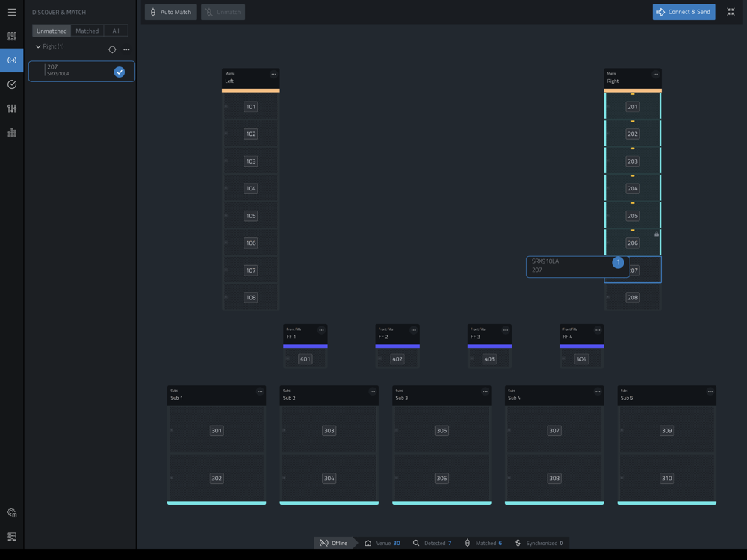Click the Matched 6 status entry
The image size is (747, 560).
point(483,543)
